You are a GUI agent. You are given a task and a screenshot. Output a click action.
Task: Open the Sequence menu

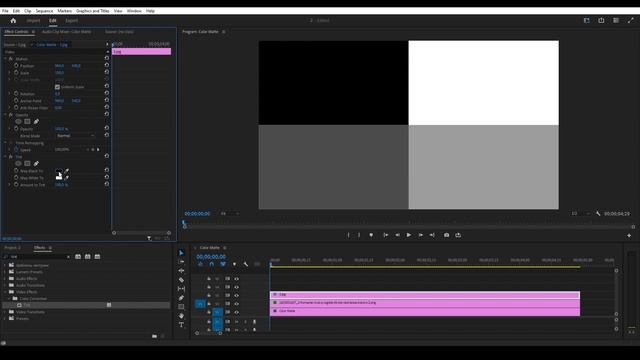[44, 11]
